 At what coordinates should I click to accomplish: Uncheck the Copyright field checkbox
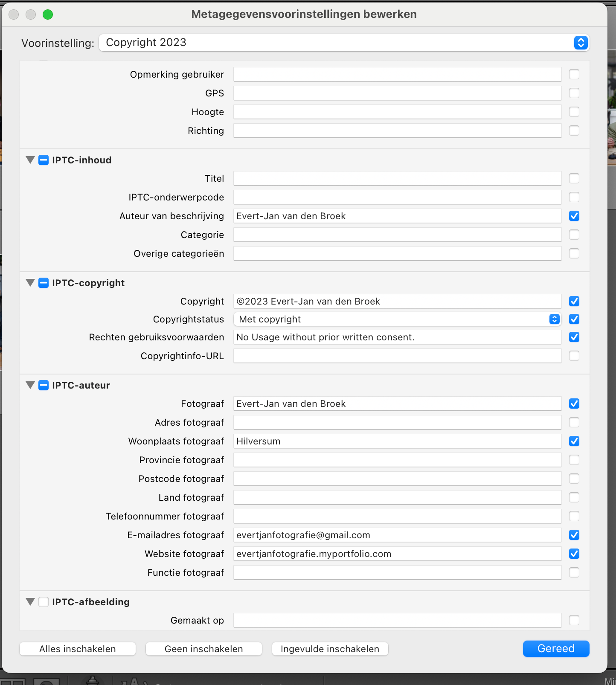point(574,301)
